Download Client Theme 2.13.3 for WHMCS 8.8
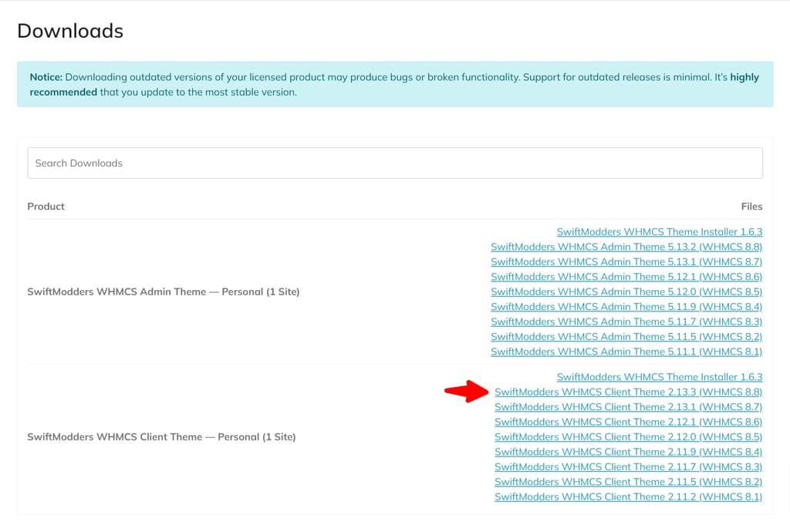 pos(628,392)
